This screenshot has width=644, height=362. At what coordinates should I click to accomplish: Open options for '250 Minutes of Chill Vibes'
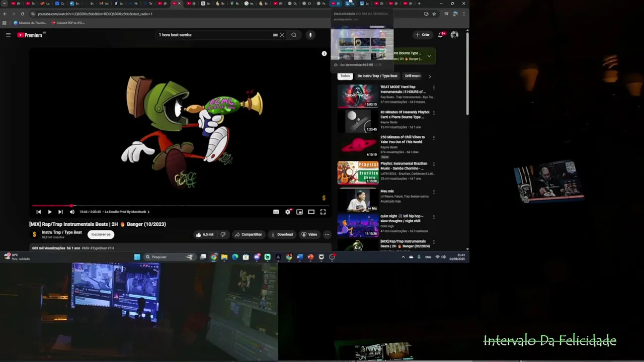point(434,138)
